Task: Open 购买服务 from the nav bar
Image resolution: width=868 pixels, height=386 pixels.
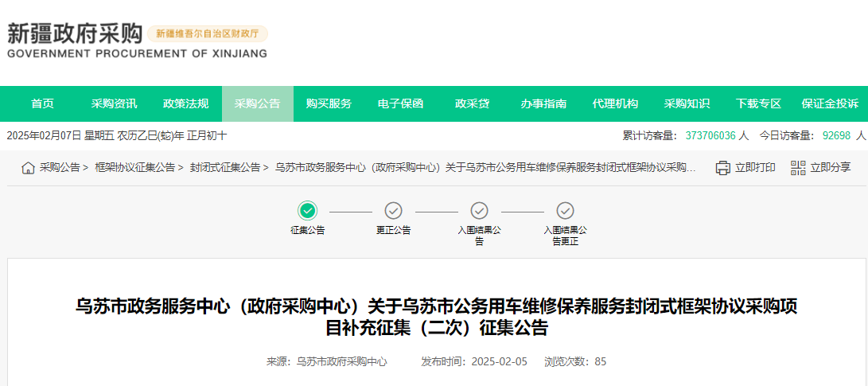Action: pos(329,104)
